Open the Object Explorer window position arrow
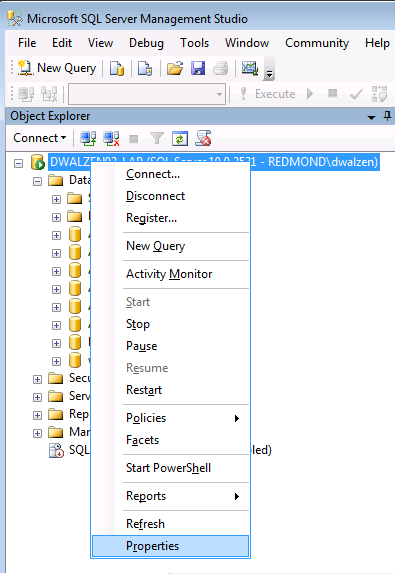The image size is (395, 574). point(371,118)
